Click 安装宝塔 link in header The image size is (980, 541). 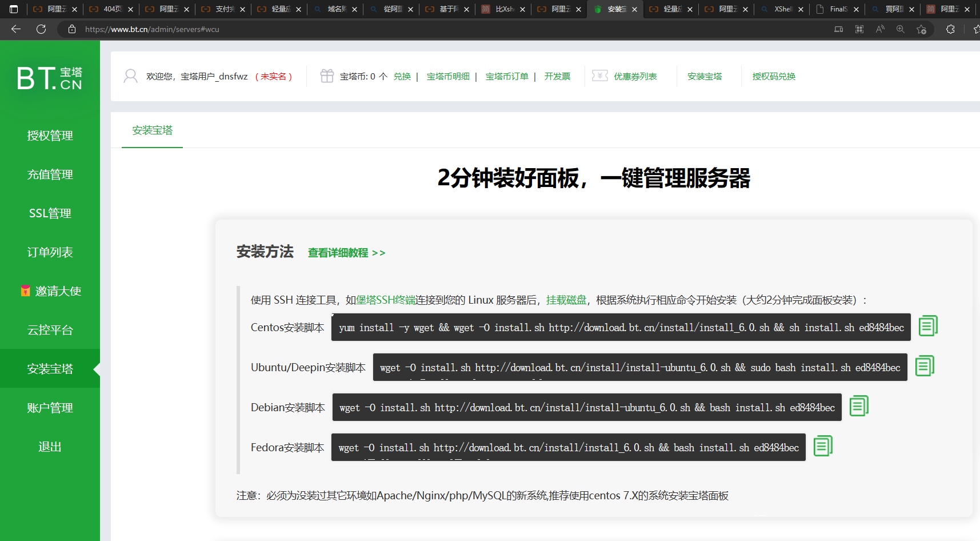(705, 76)
